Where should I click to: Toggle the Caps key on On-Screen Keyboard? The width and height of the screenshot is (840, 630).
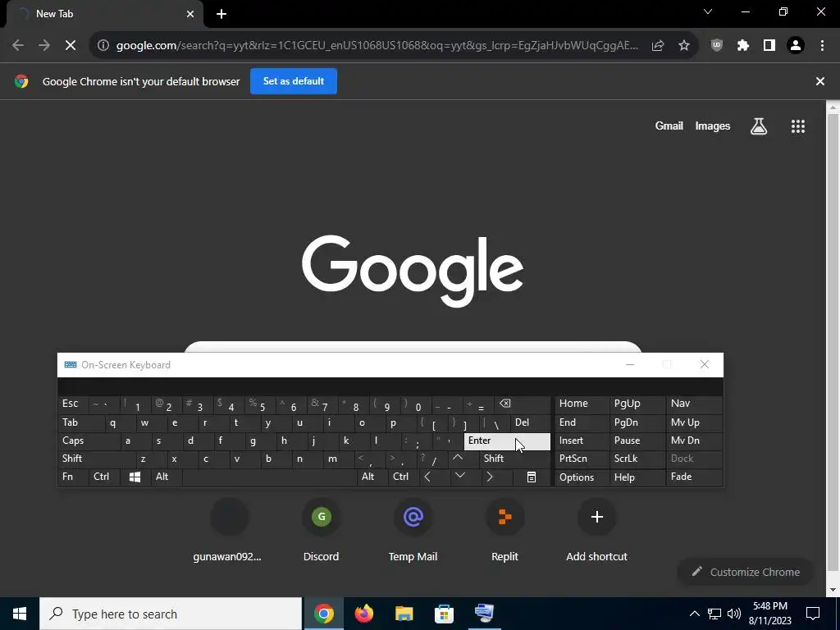point(89,441)
